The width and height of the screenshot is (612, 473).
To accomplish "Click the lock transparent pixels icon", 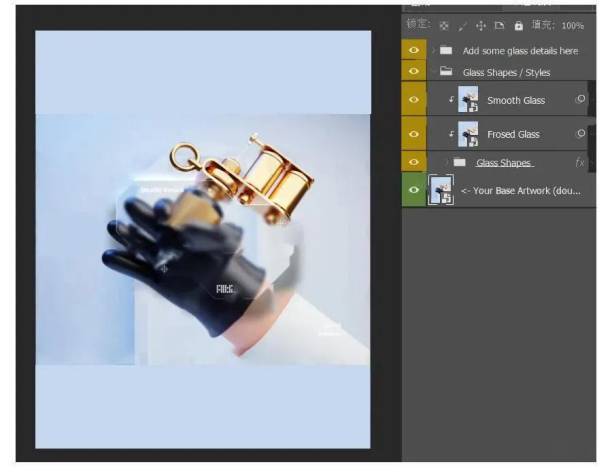I will [444, 25].
